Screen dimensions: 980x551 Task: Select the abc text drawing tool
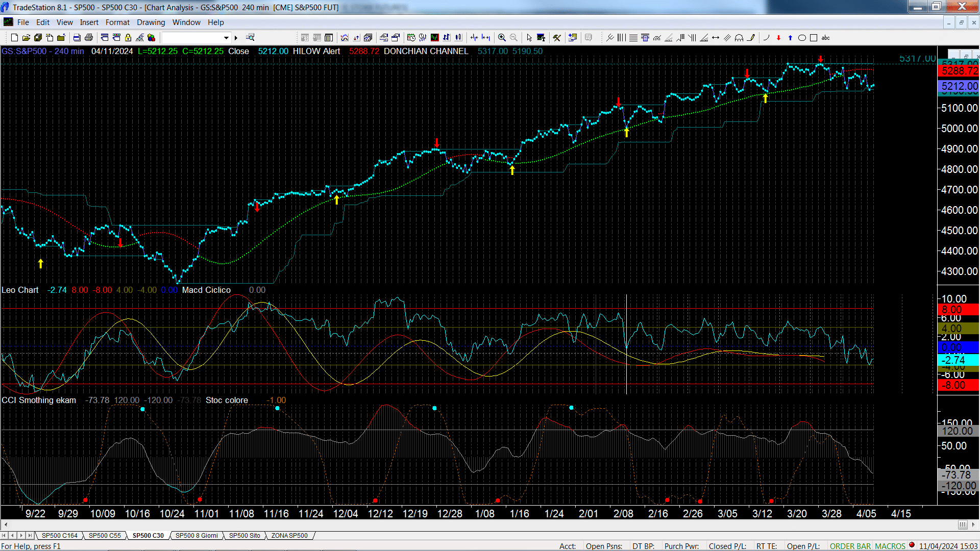pos(826,38)
